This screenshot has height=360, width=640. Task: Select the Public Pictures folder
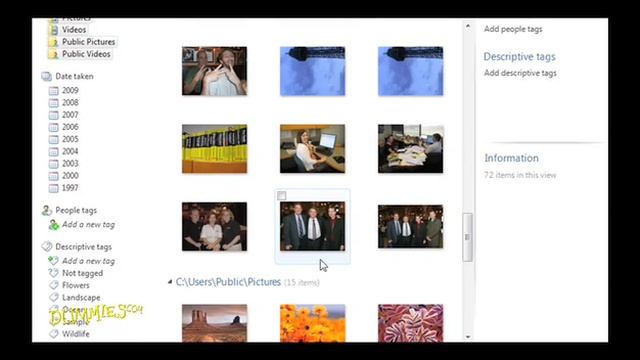(x=88, y=42)
